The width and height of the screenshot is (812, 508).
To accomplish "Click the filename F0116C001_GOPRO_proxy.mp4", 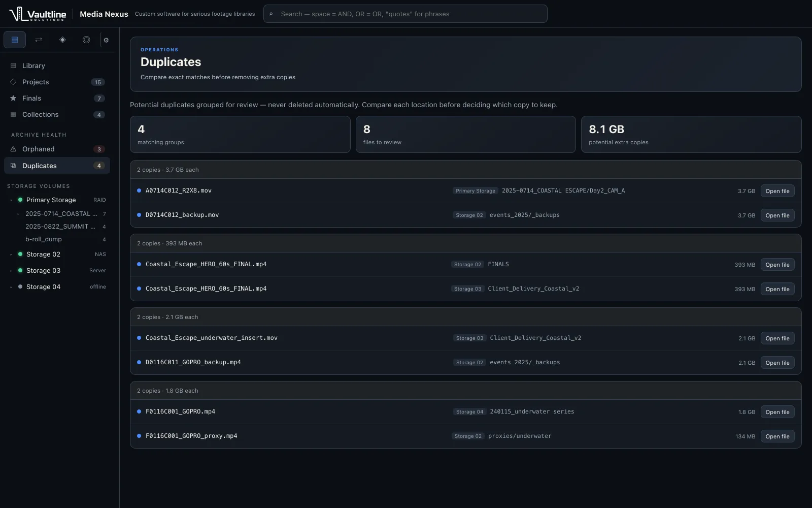I will [191, 436].
